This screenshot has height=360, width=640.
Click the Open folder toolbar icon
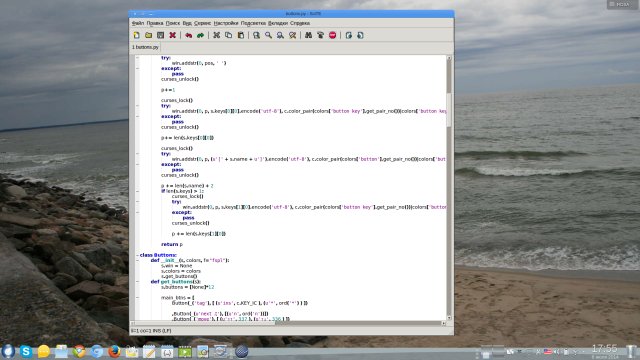coord(149,36)
